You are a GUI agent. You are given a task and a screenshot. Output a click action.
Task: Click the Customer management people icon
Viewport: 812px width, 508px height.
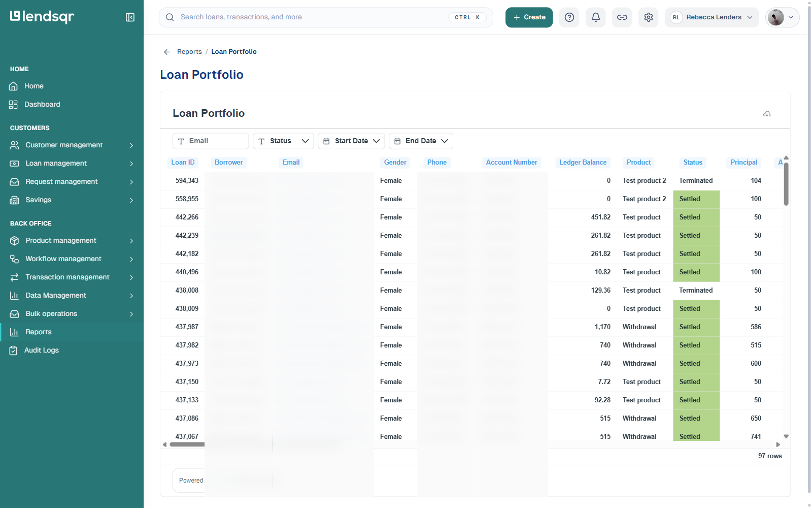[x=15, y=145]
